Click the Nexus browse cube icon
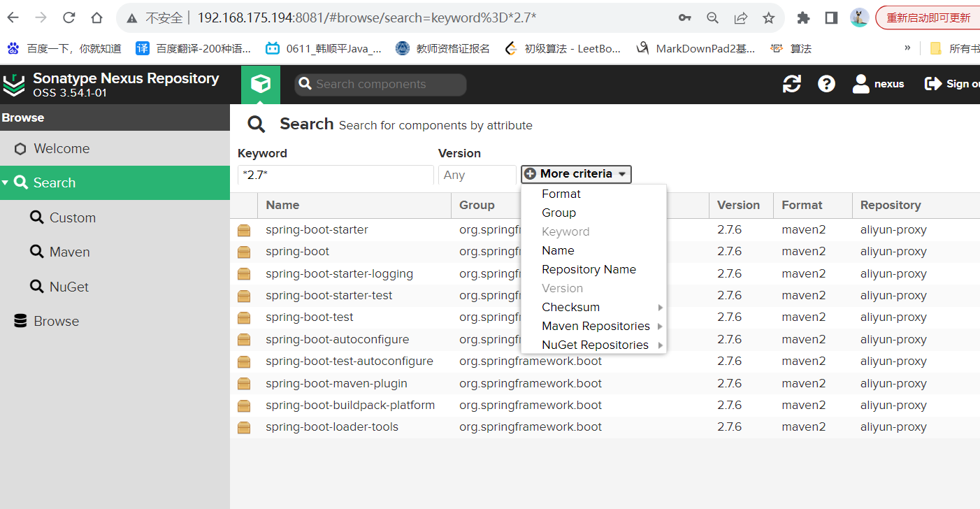This screenshot has width=980, height=509. tap(261, 85)
